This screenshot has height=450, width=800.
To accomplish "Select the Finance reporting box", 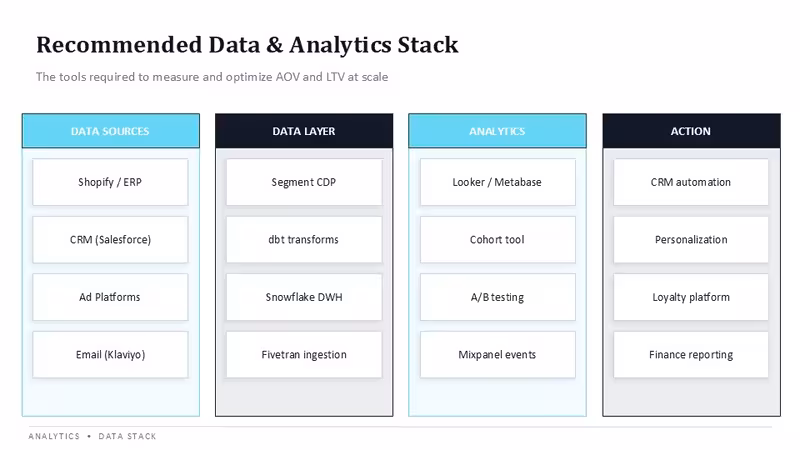I will coord(691,355).
